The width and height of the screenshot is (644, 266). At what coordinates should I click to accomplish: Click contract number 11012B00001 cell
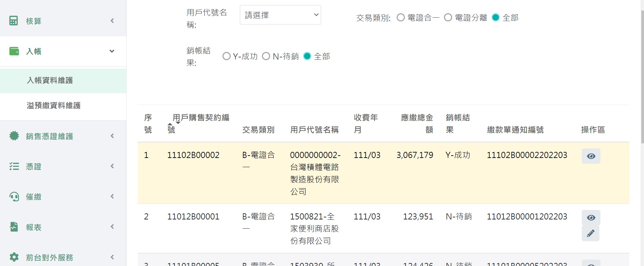click(x=193, y=217)
